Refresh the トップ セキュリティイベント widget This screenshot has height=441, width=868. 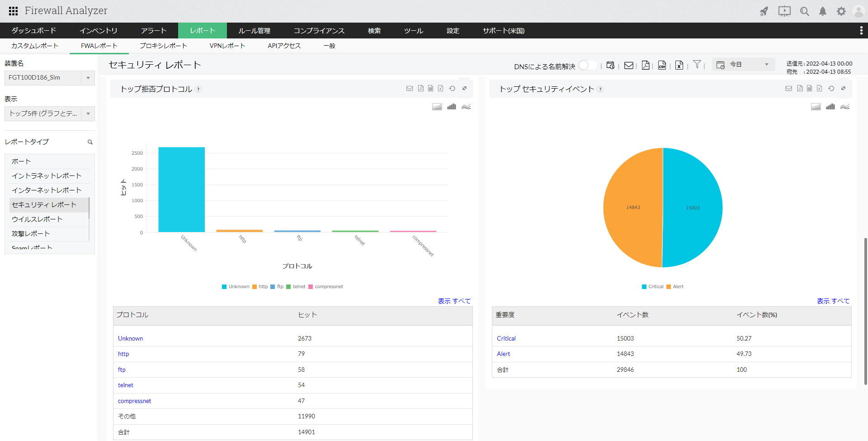pos(831,89)
